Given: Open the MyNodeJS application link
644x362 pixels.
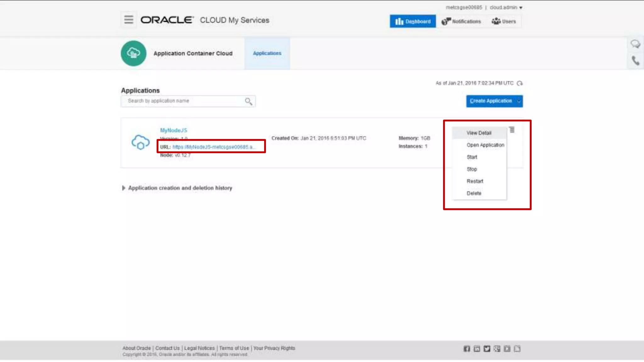Looking at the screenshot, I should [x=174, y=130].
